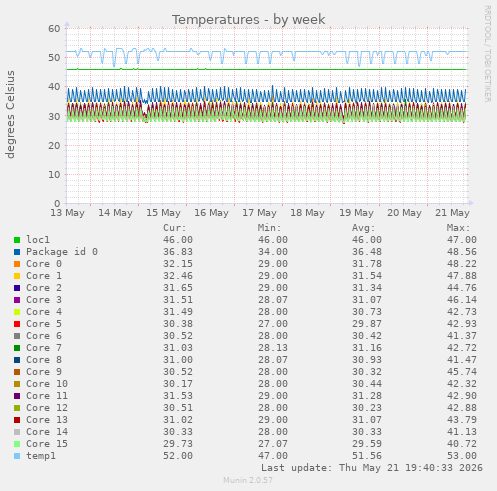Click the '30' y-axis tick label
This screenshot has width=497, height=491.
click(x=54, y=116)
